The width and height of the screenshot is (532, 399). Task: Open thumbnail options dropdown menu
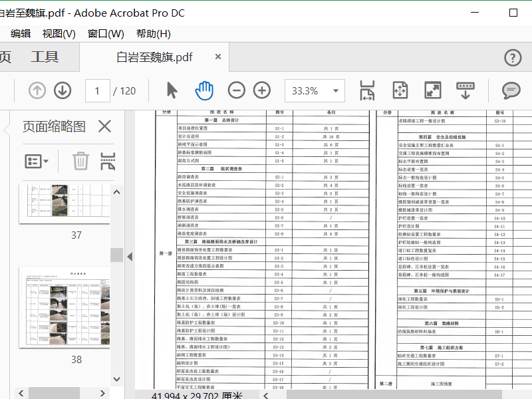tap(37, 161)
